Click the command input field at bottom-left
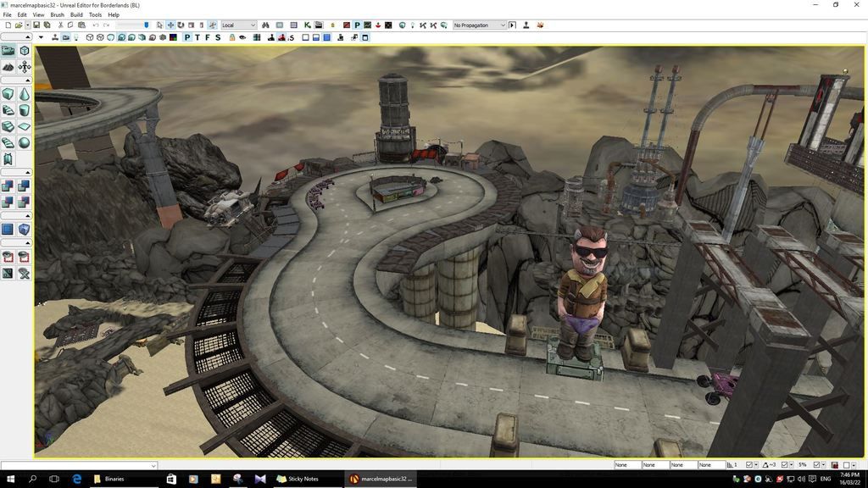Screen dimensions: 868x488 click(x=79, y=465)
